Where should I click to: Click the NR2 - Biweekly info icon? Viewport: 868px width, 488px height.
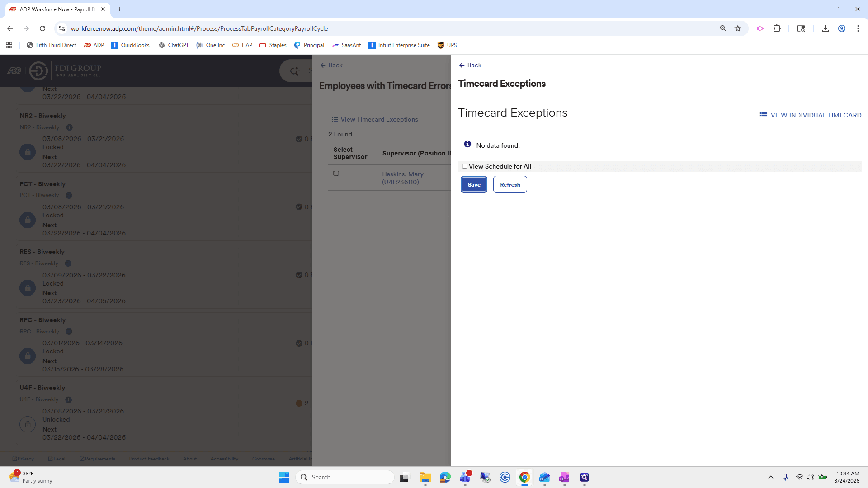click(70, 127)
